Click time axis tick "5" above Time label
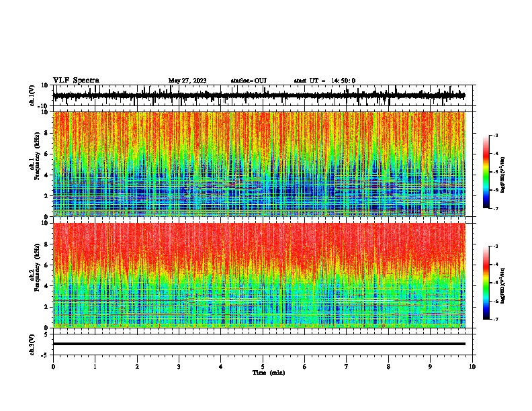 pos(263,367)
